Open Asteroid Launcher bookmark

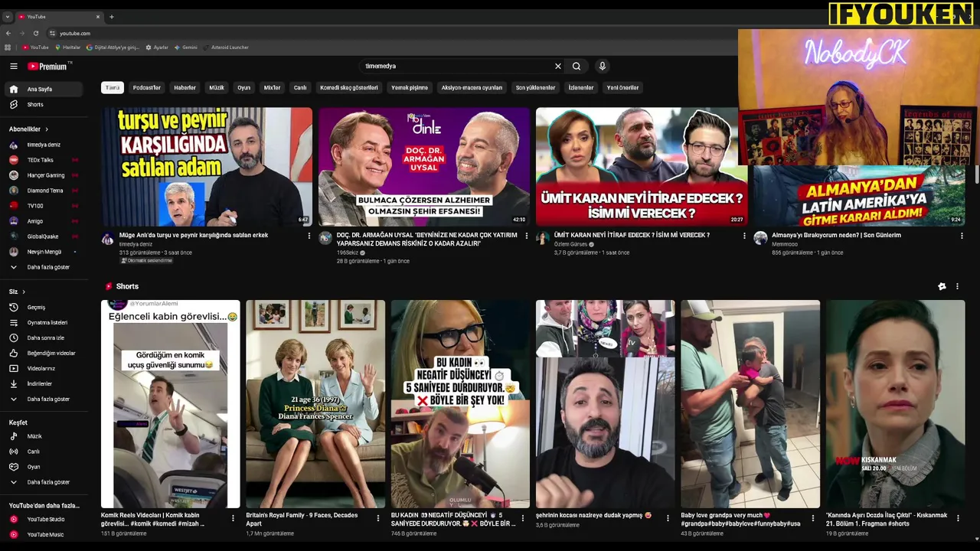tap(226, 47)
